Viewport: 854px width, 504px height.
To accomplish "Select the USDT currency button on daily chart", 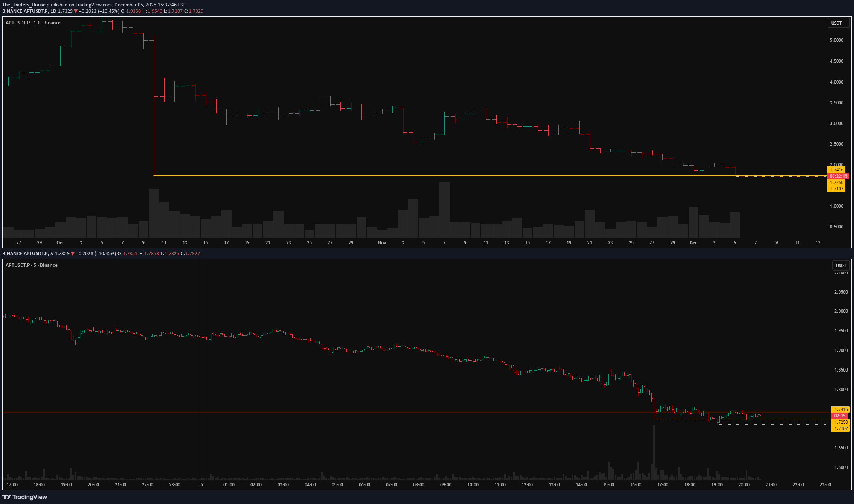I will [839, 23].
